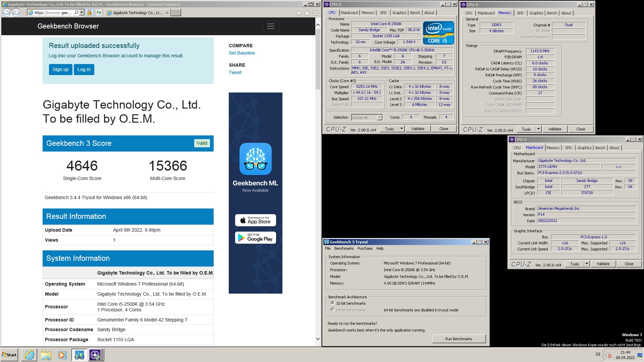Screen dimensions: 644x362
Task: Click Validate button in Memory CPU-Z window
Action: (x=555, y=129)
